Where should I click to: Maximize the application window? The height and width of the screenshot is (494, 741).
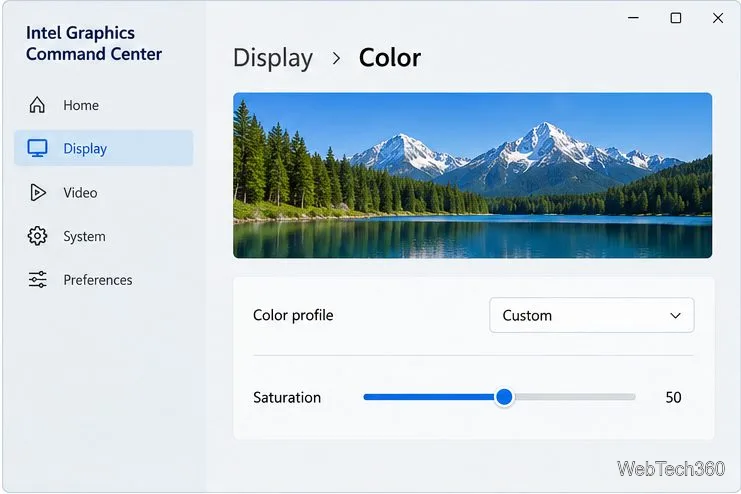(676, 18)
